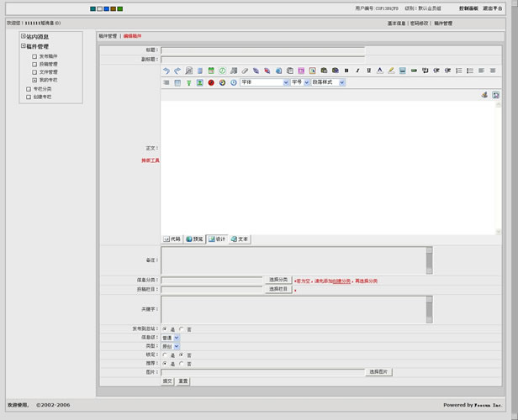This screenshot has height=420, width=518.
Task: Click the eraser icon to clear formatting
Action: (245, 71)
